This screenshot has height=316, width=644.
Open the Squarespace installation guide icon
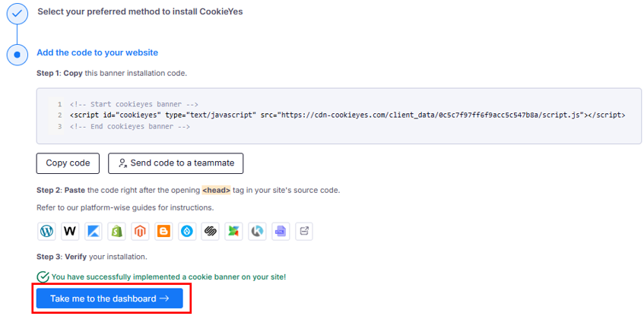click(x=211, y=231)
